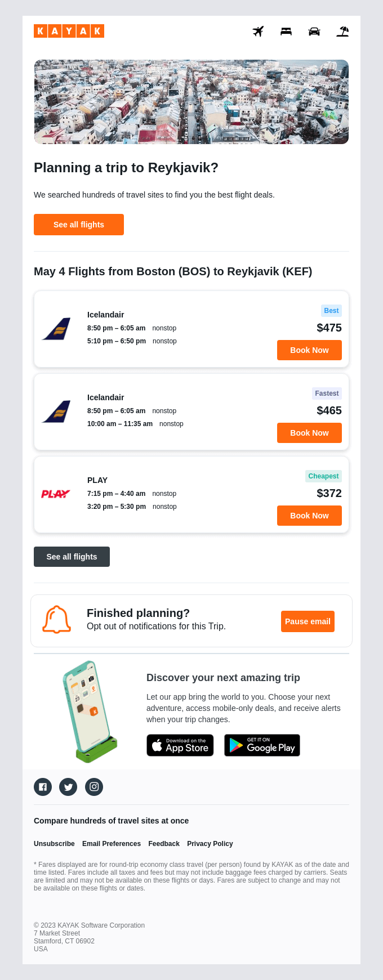Click the Best badge on the first flight
383x980 pixels.
[x=331, y=310]
